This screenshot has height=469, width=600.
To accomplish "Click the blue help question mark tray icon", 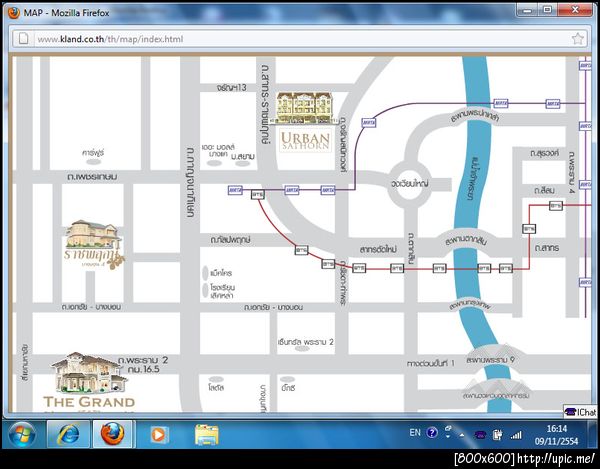I will coord(432,433).
